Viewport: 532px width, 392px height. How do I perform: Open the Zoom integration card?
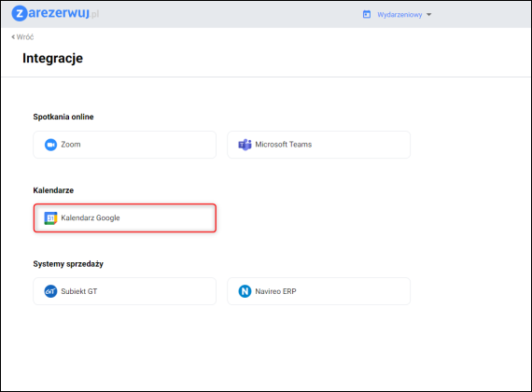coord(124,145)
